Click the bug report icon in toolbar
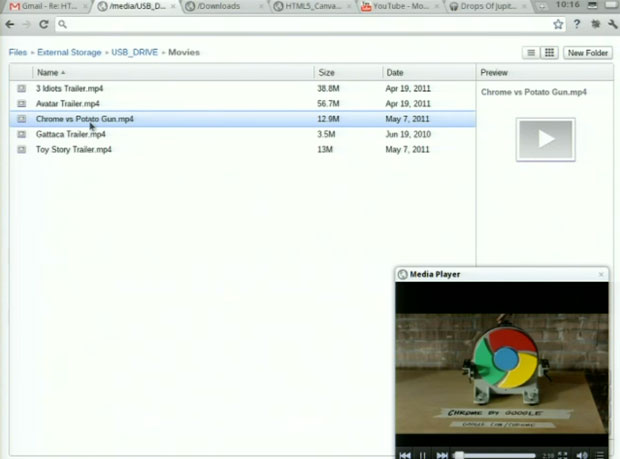This screenshot has width=620, height=459. pyautogui.click(x=595, y=25)
